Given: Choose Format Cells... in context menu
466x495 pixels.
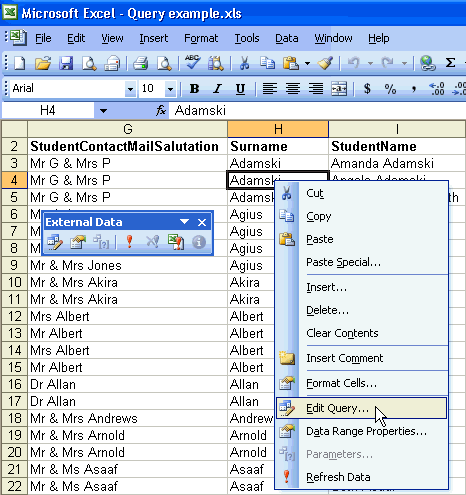Looking at the screenshot, I should pos(361,383).
